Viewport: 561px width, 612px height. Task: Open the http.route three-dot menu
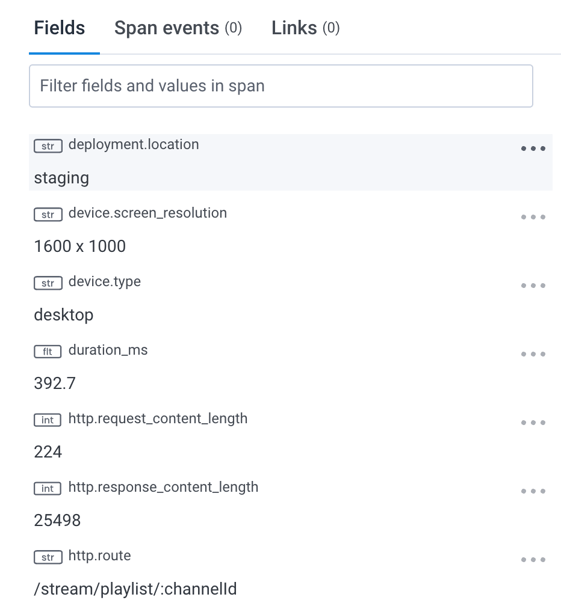(533, 559)
